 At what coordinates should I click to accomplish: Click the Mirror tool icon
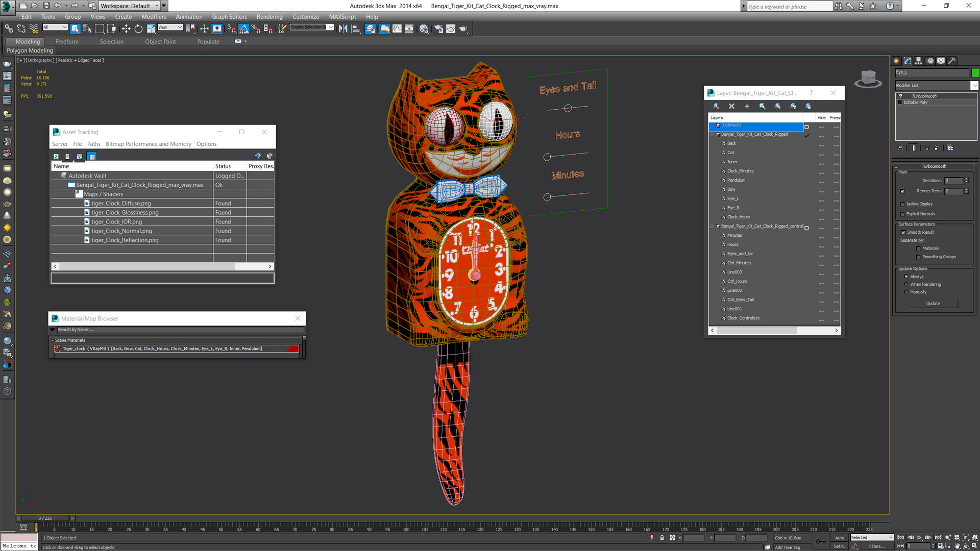pos(343,29)
